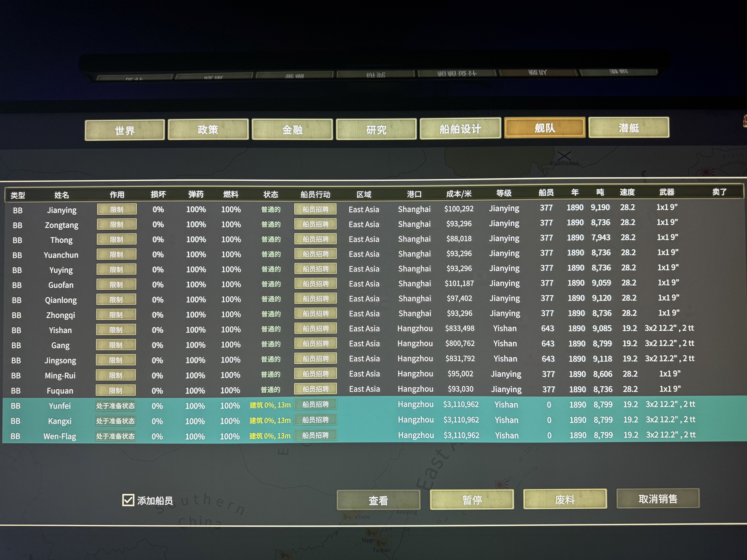Select ship name Ming-Rui
747x560 pixels.
coord(60,376)
